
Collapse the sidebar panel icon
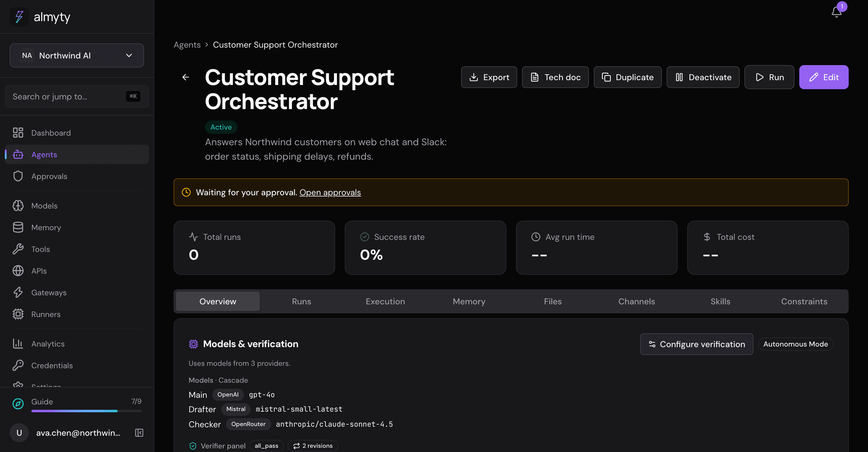coord(139,433)
